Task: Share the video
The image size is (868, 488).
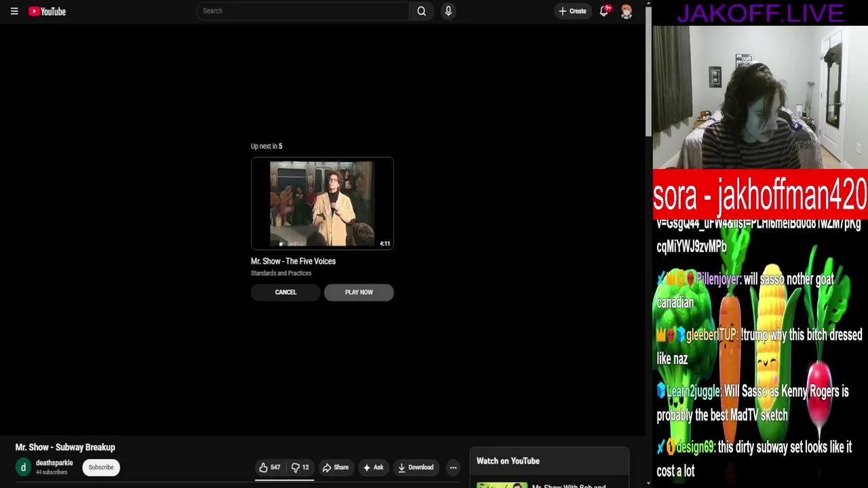Action: (x=335, y=467)
